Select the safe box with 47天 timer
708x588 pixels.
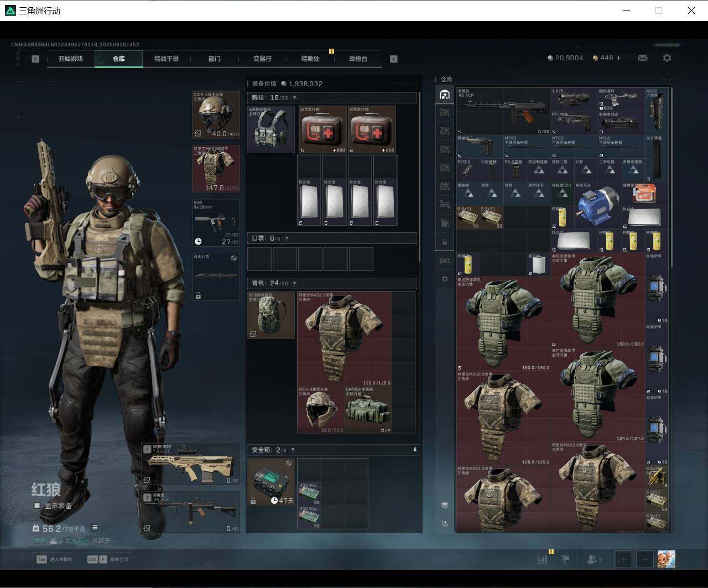pos(271,482)
